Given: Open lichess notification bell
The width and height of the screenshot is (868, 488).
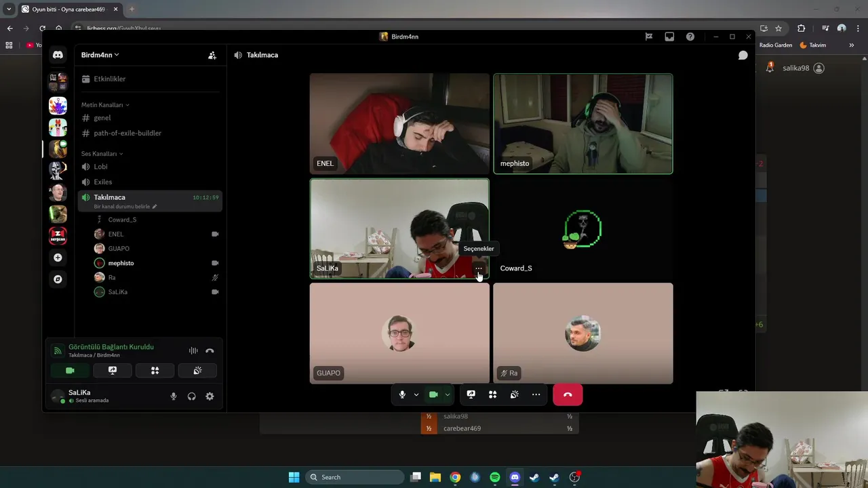Looking at the screenshot, I should (770, 68).
